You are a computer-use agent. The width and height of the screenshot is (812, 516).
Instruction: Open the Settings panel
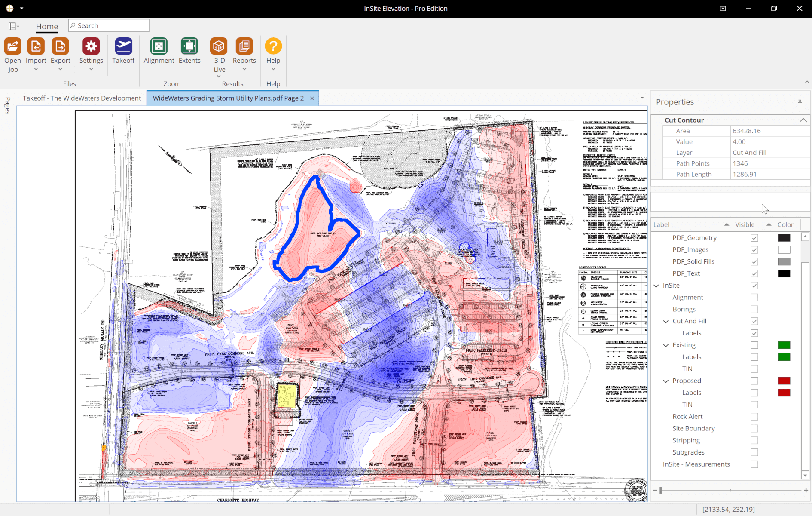pyautogui.click(x=91, y=52)
